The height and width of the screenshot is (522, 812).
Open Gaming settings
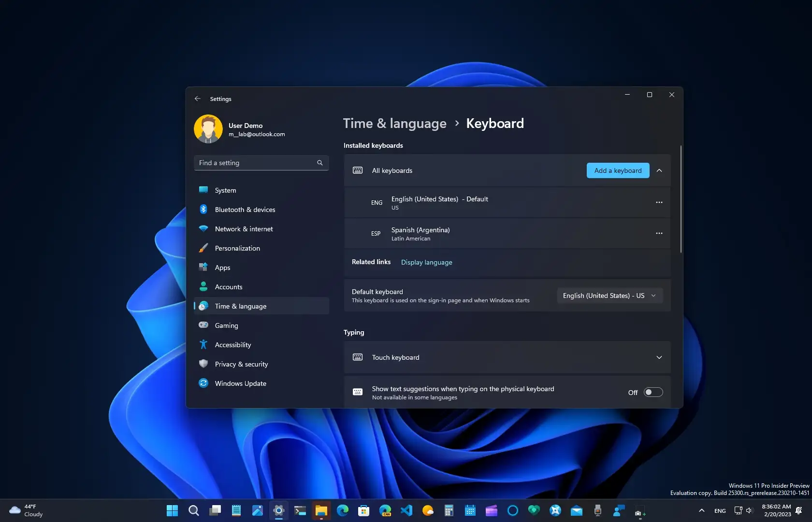261,325
